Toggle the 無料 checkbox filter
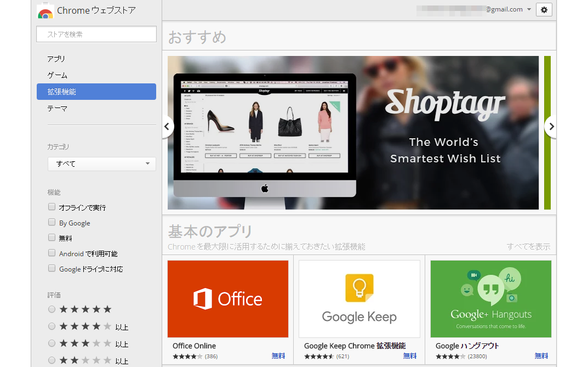The width and height of the screenshot is (588, 367). 52,238
